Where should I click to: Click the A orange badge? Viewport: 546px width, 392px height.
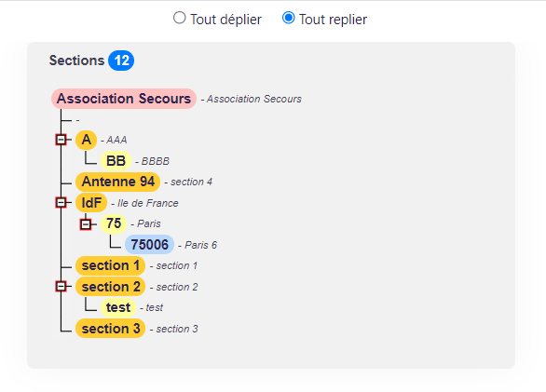coord(86,140)
